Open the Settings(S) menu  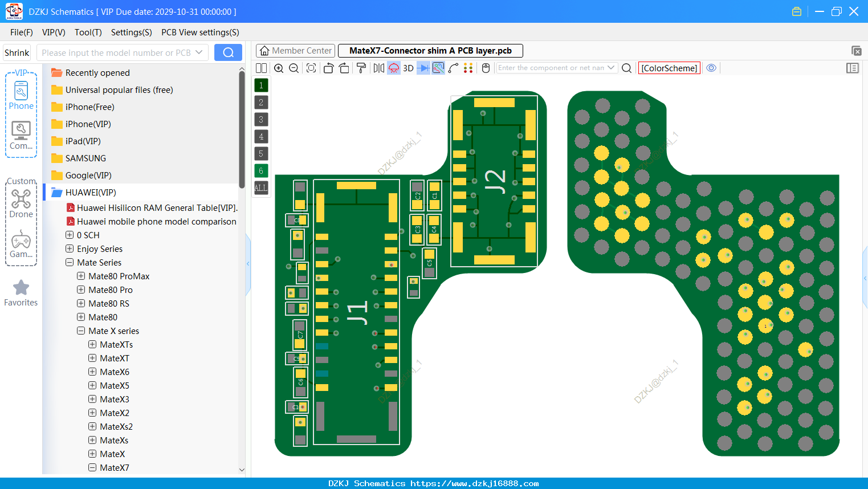point(132,32)
